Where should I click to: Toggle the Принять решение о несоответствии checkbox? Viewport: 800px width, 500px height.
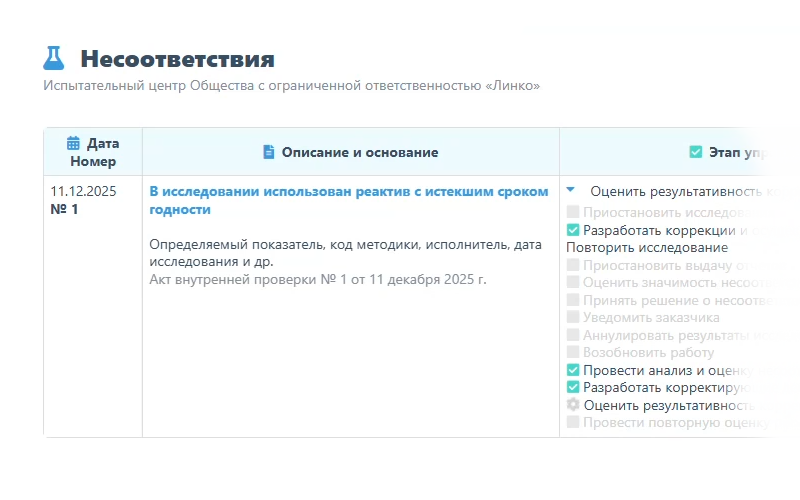pyautogui.click(x=573, y=301)
